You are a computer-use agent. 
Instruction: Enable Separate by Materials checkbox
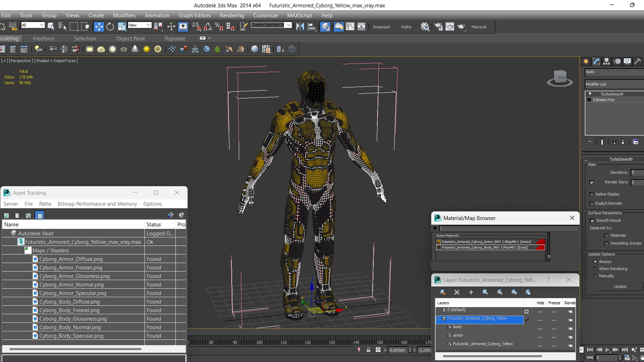pos(606,236)
